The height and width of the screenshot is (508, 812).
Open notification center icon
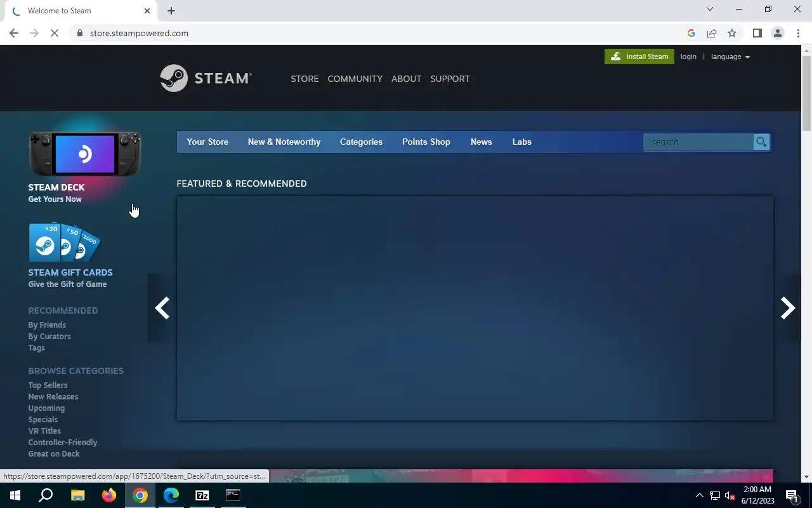(792, 495)
